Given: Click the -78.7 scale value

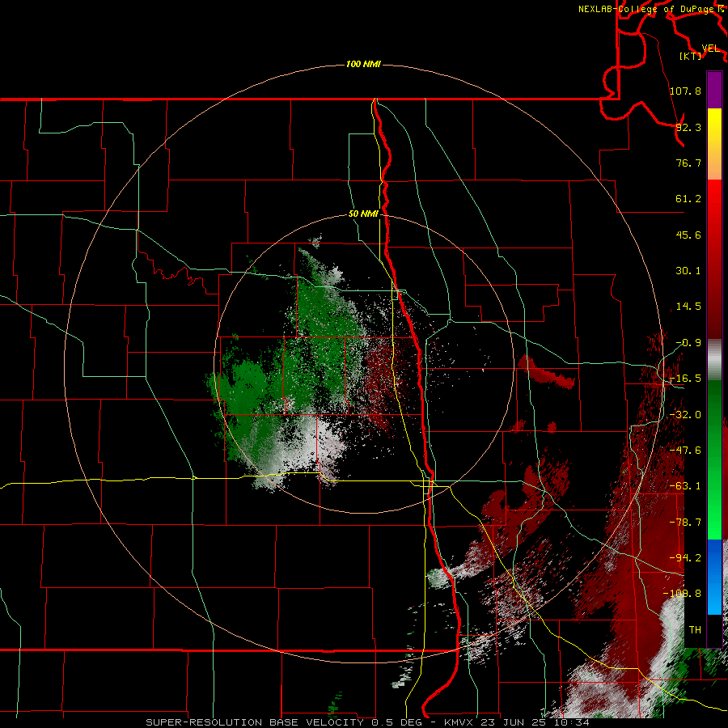Looking at the screenshot, I should (685, 523).
